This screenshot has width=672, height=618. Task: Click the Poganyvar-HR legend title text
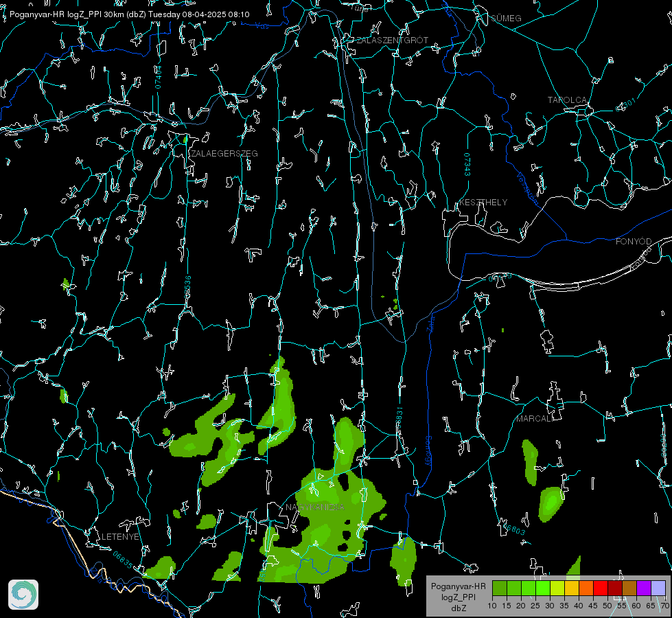point(458,586)
